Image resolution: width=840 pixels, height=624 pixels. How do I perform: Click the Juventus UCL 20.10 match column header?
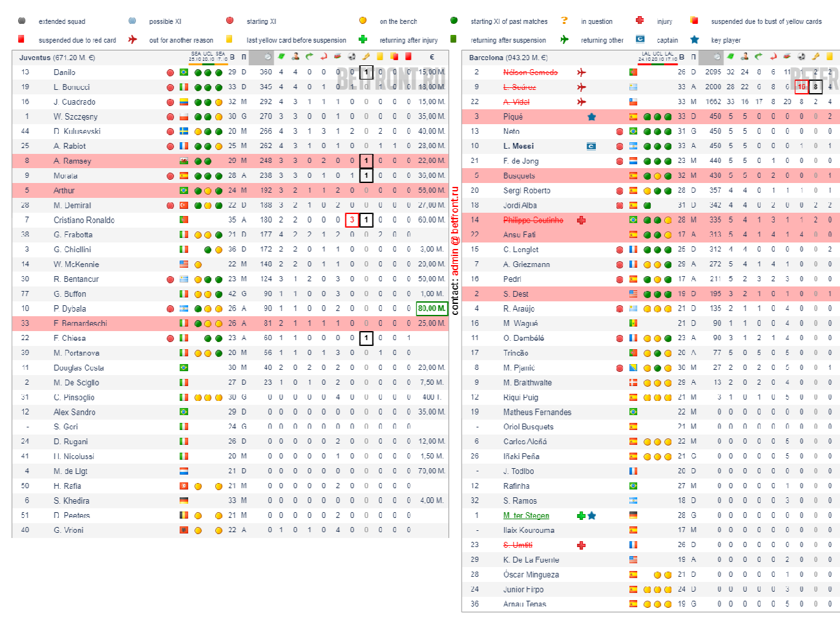pos(208,57)
